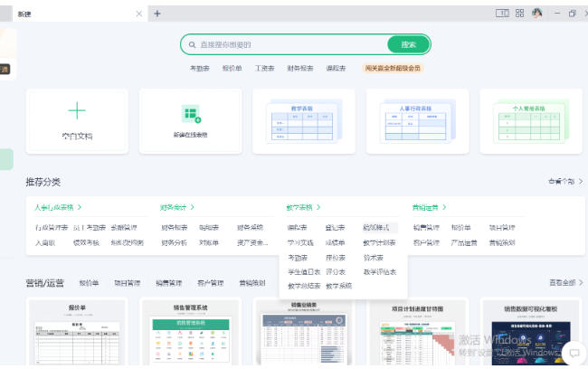The width and height of the screenshot is (588, 369).
Task: Open the 教学表格 template card
Action: coord(304,121)
